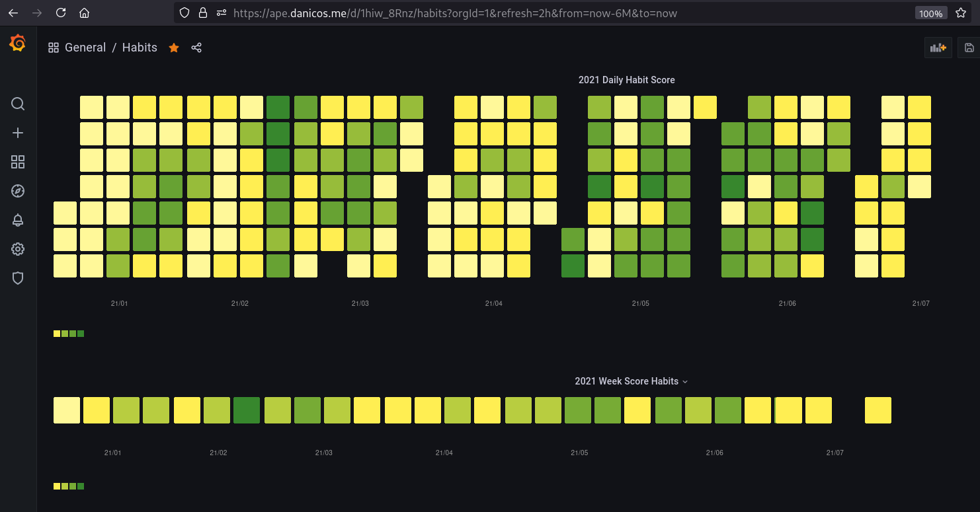Open the General folder breadcrumb

(85, 48)
